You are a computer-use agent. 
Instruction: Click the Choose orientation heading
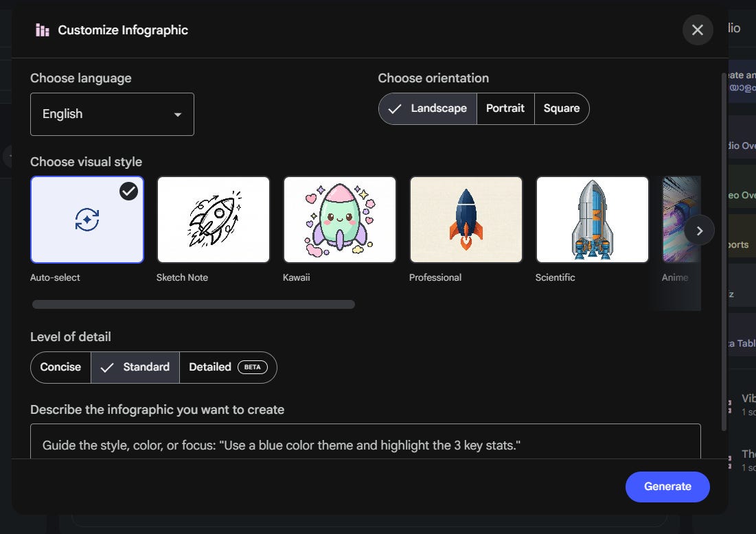[x=433, y=78]
